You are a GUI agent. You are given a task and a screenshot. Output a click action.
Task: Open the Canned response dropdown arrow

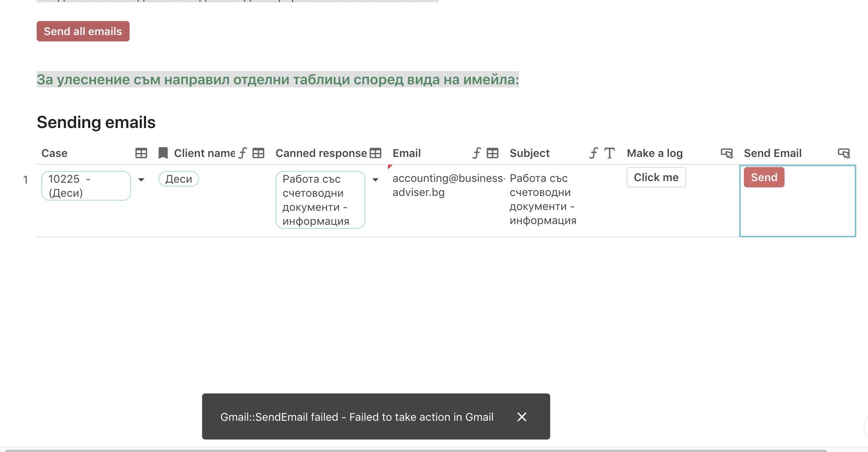click(x=375, y=180)
